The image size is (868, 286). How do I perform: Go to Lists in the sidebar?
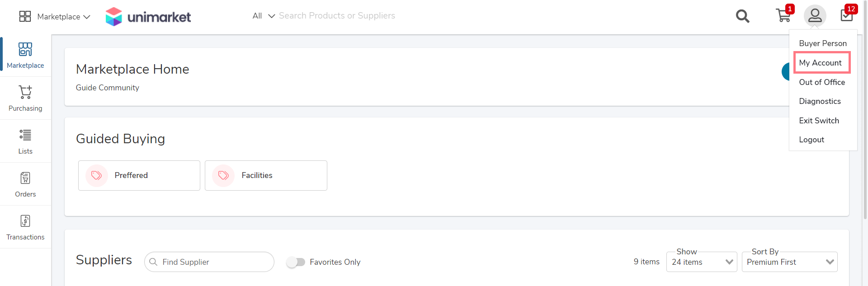coord(25,141)
